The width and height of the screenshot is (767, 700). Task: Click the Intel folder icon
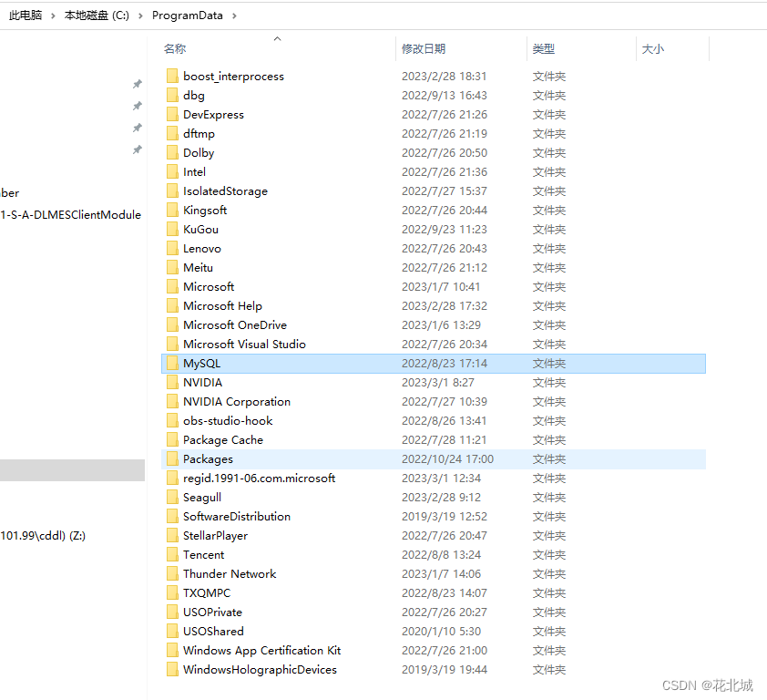click(172, 171)
